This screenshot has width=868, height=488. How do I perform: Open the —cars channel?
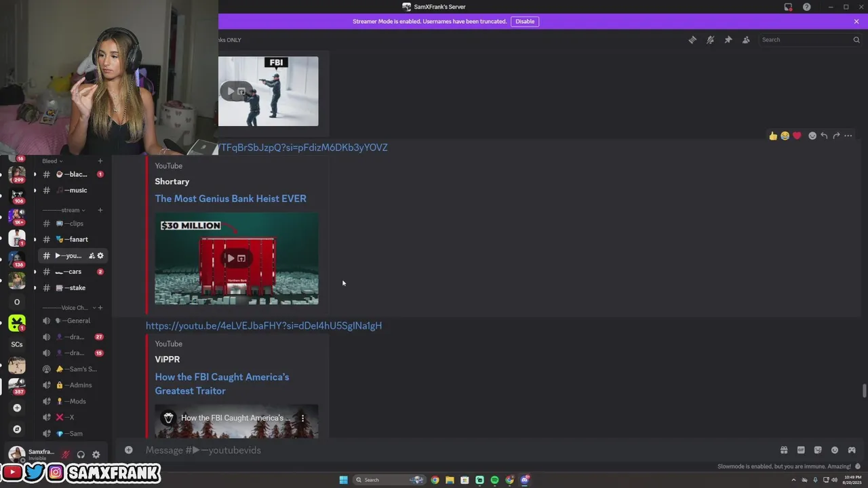(72, 272)
